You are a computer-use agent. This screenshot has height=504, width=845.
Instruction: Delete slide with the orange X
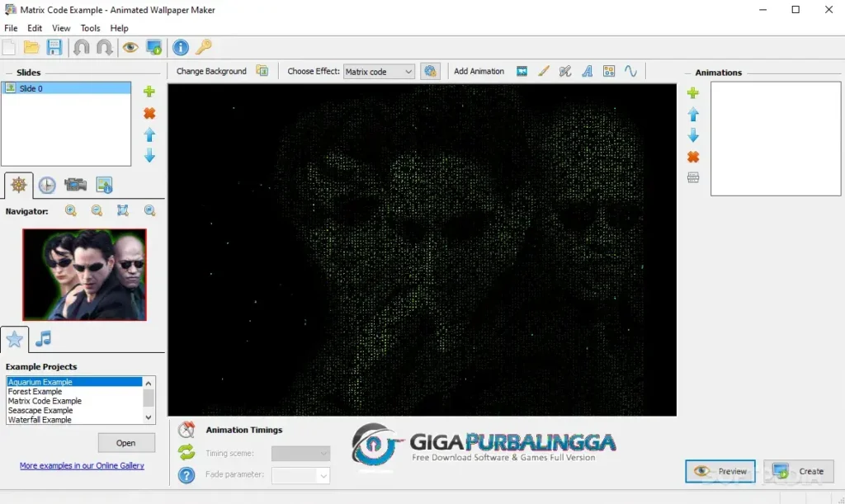[149, 113]
